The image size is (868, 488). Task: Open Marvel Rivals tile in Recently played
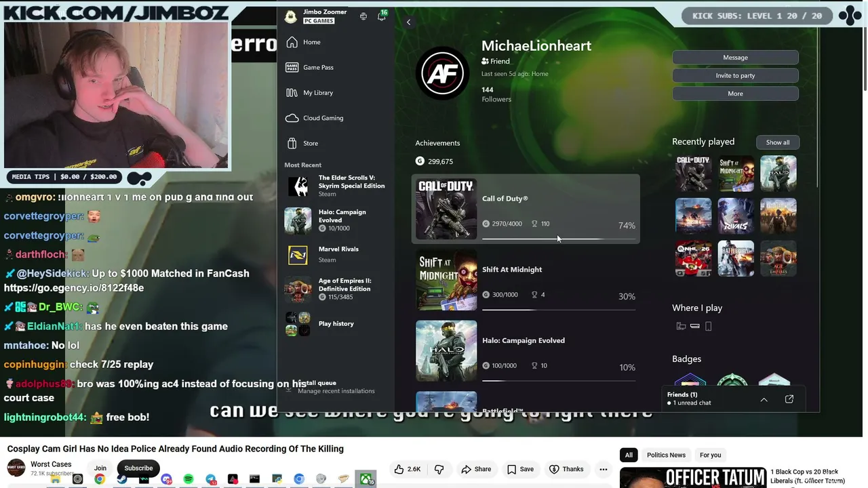pos(736,216)
